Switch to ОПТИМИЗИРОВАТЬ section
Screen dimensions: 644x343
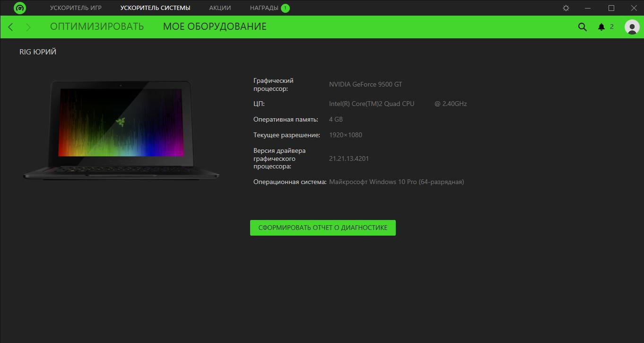tap(97, 26)
